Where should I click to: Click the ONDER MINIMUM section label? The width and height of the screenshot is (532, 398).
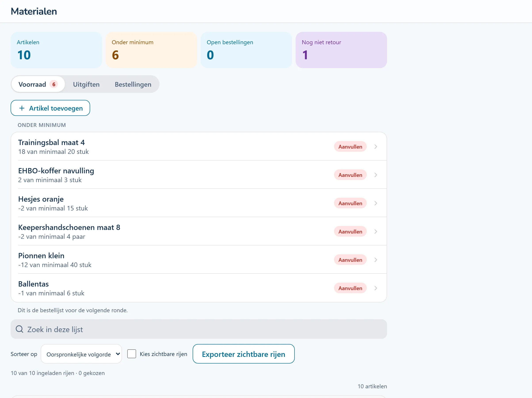(x=42, y=125)
